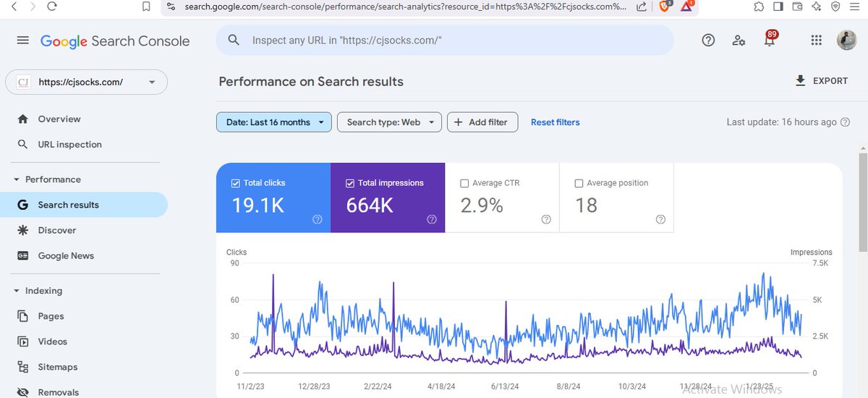Uncheck the Total impressions checkbox
Image resolution: width=868 pixels, height=398 pixels.
coord(350,183)
